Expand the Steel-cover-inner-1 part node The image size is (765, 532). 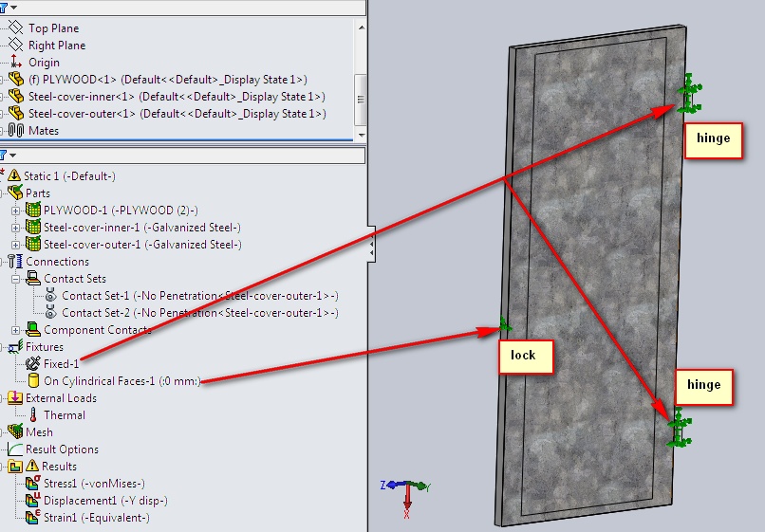pos(15,228)
